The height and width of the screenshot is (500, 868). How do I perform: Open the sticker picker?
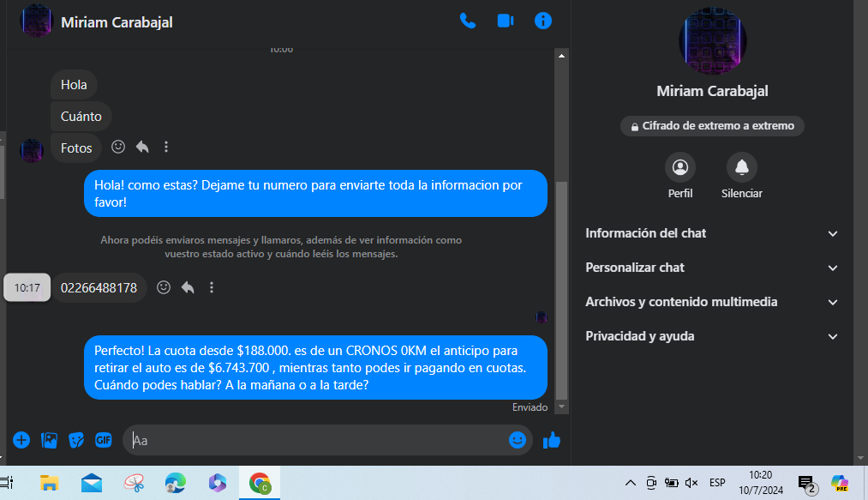point(76,440)
